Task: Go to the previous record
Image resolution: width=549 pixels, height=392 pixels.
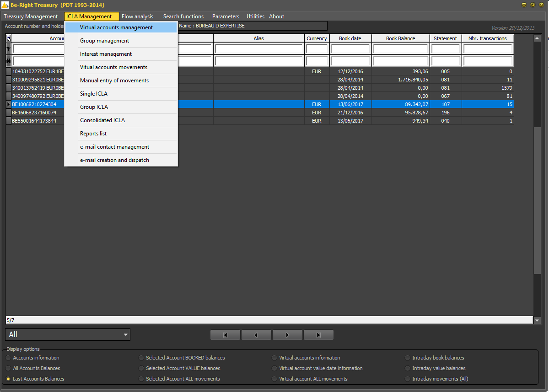Action: coord(256,335)
